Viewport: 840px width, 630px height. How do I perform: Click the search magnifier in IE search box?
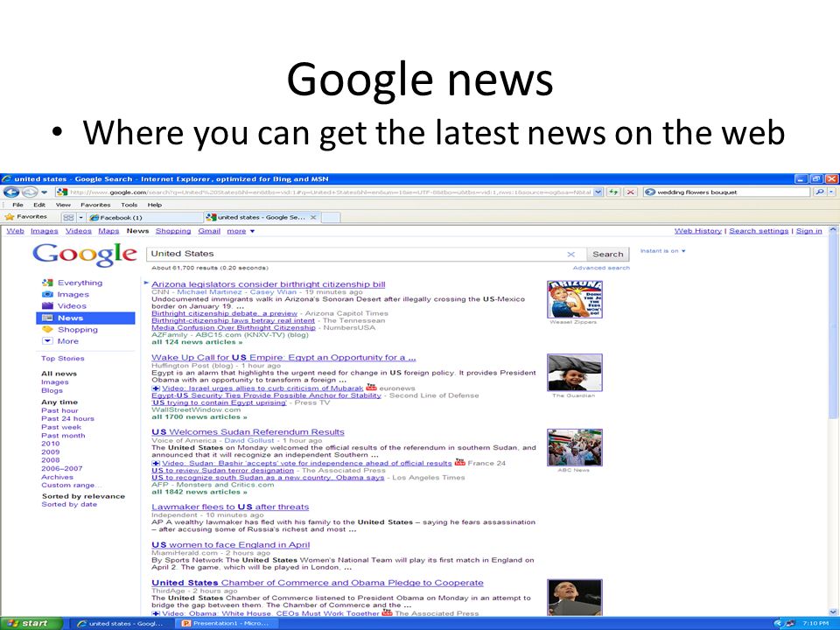(820, 192)
